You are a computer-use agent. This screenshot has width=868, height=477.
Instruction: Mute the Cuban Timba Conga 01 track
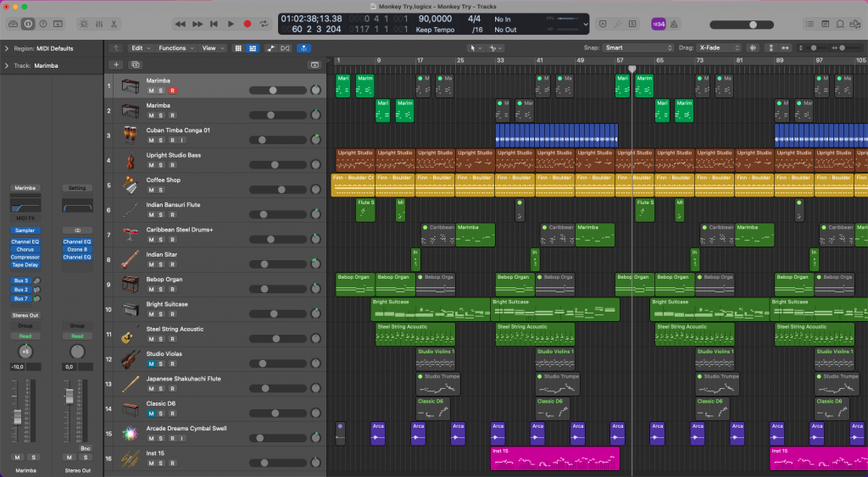click(151, 141)
